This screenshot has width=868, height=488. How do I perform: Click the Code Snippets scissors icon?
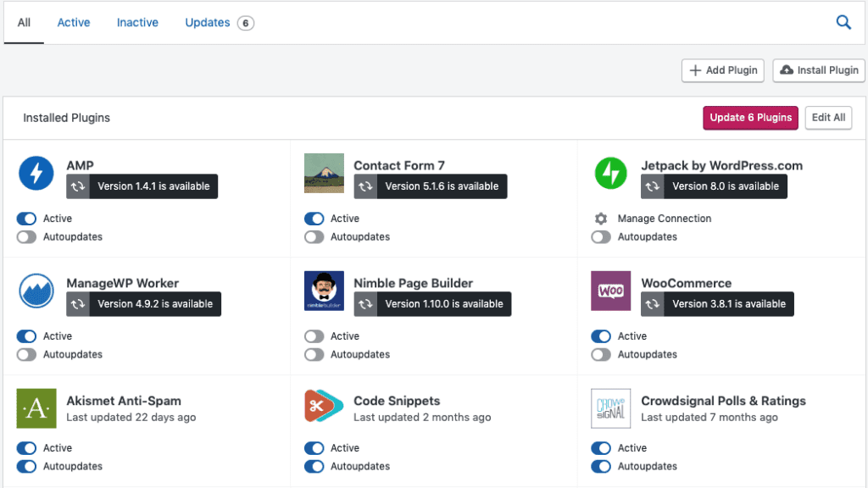[x=324, y=408]
